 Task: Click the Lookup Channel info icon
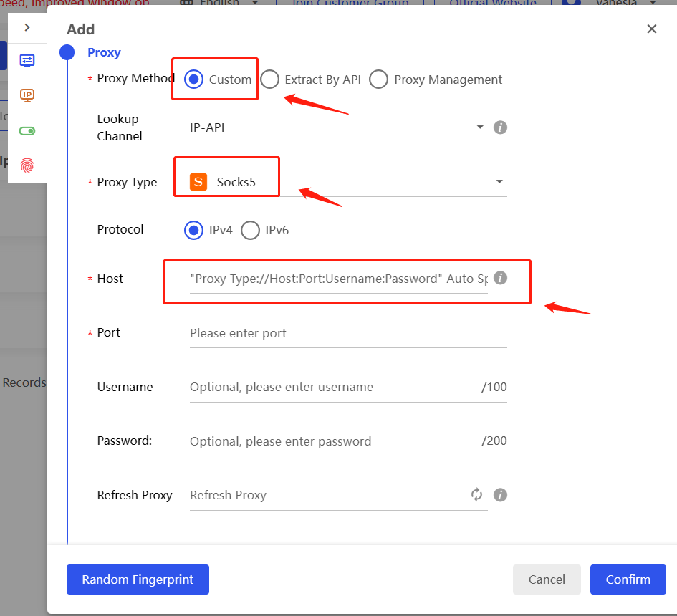tap(500, 127)
